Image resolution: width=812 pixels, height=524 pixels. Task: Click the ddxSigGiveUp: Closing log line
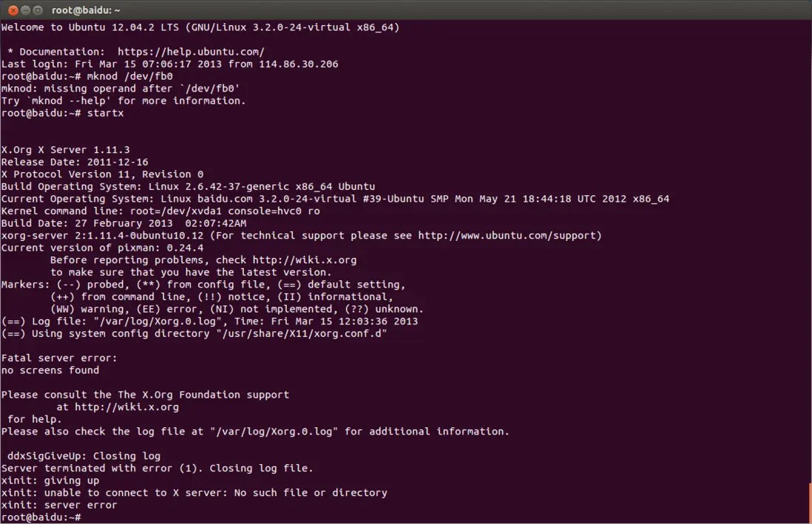click(x=81, y=455)
